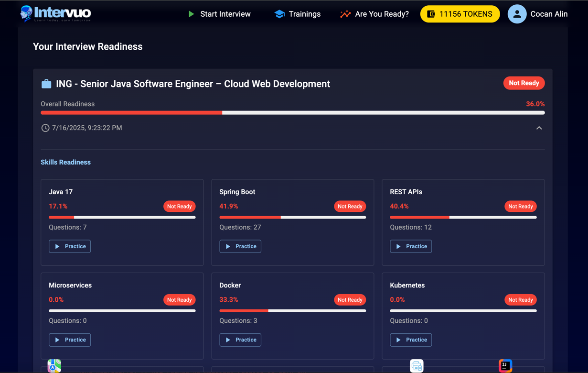
Task: Open the Cocan Alin profile name
Action: pyautogui.click(x=549, y=14)
